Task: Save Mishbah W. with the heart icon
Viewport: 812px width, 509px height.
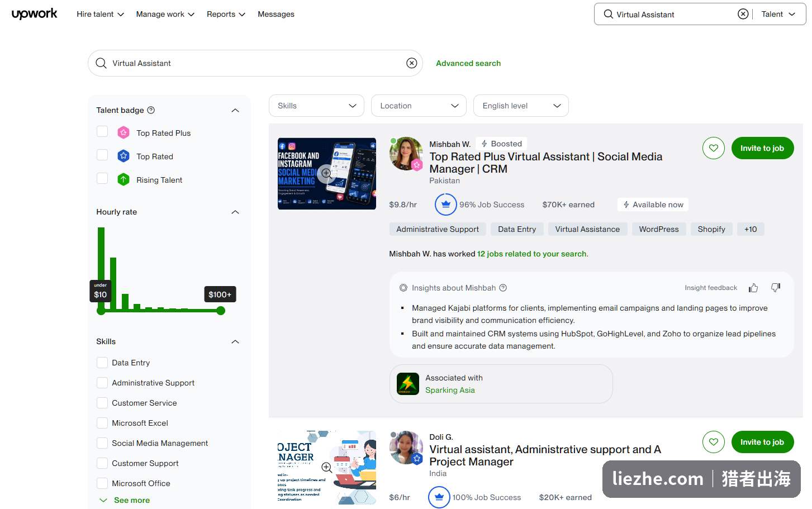Action: [x=714, y=148]
